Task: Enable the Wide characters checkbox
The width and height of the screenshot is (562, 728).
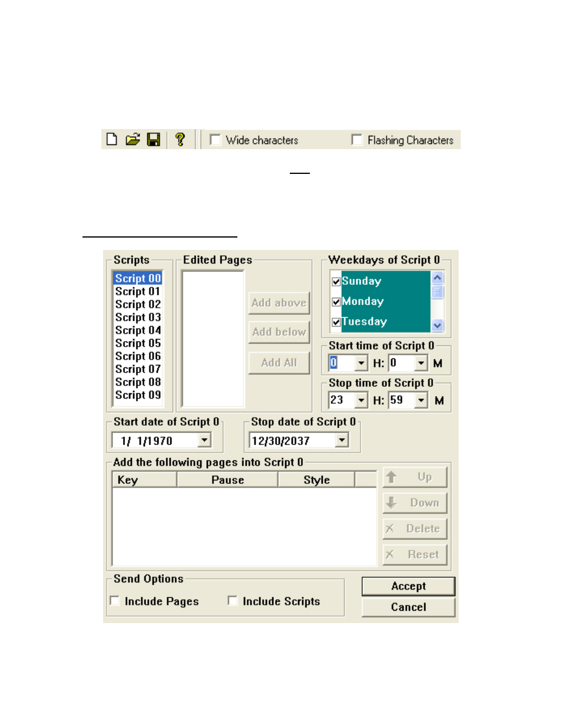Action: point(216,140)
